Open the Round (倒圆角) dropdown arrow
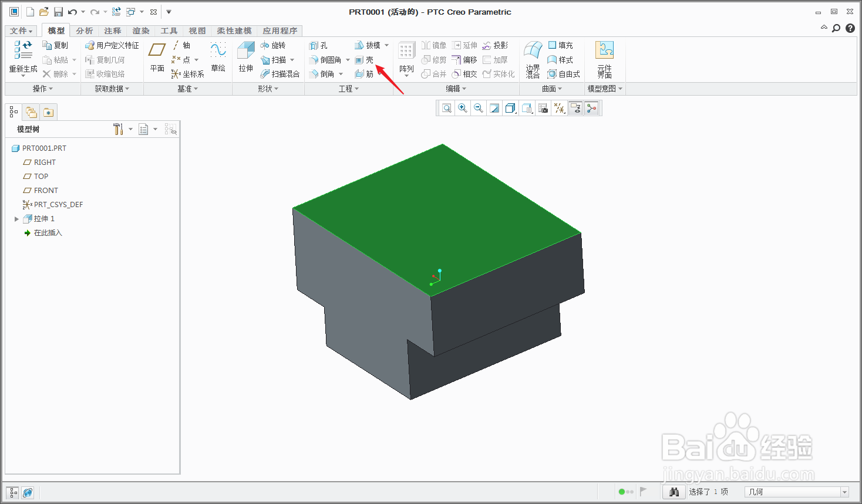862x504 pixels. (x=348, y=60)
